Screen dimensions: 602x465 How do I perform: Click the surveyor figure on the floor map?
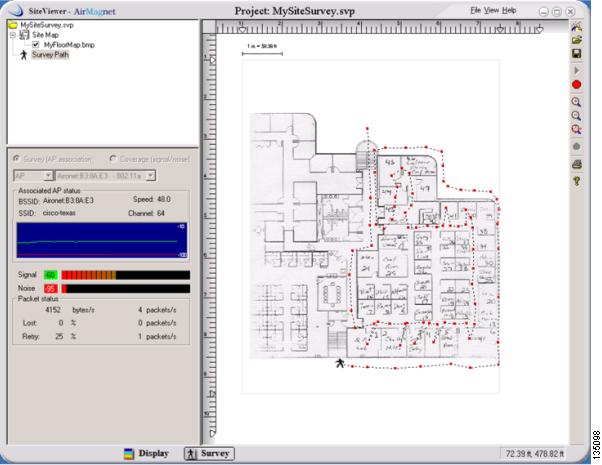pyautogui.click(x=340, y=363)
